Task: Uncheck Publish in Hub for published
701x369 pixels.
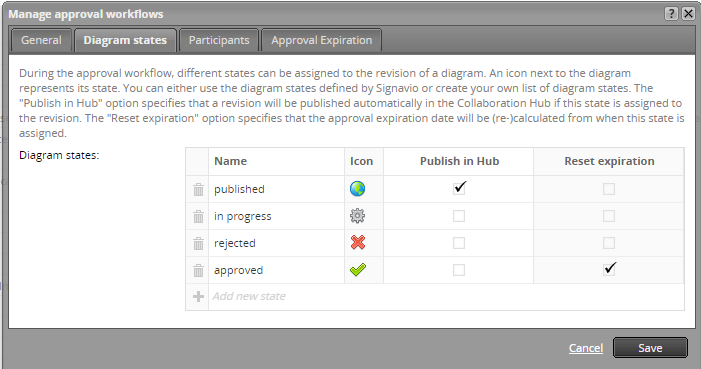Action: click(x=459, y=188)
